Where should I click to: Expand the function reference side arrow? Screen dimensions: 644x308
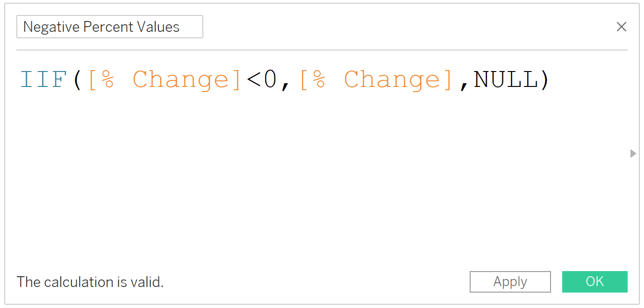pyautogui.click(x=633, y=153)
